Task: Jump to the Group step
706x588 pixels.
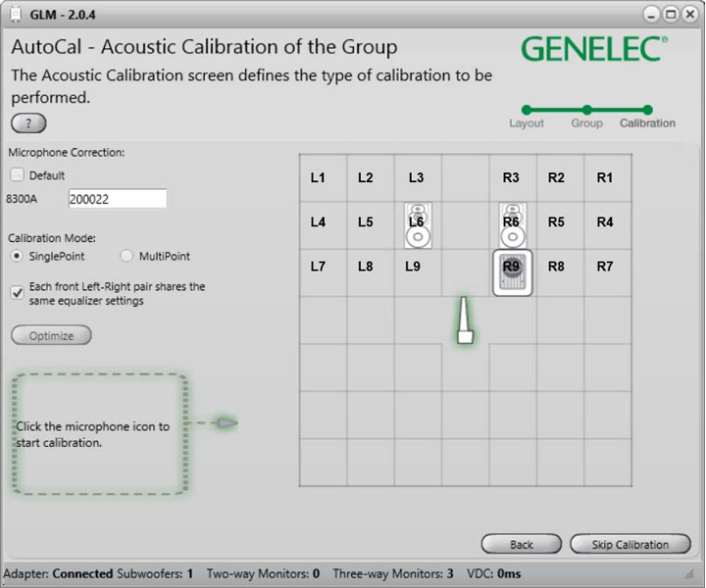Action: point(586,110)
